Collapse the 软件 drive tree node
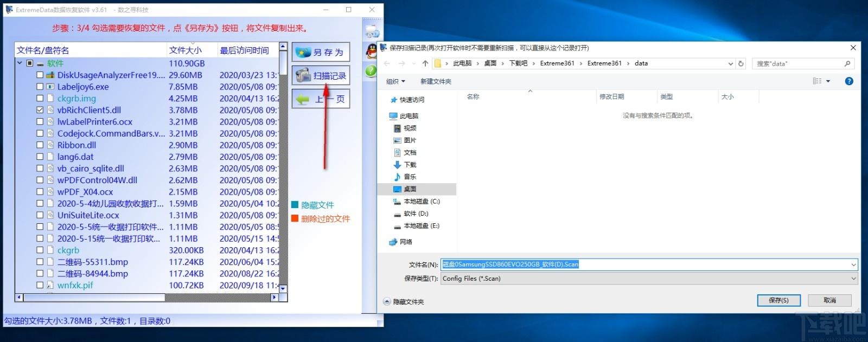 pyautogui.click(x=20, y=63)
